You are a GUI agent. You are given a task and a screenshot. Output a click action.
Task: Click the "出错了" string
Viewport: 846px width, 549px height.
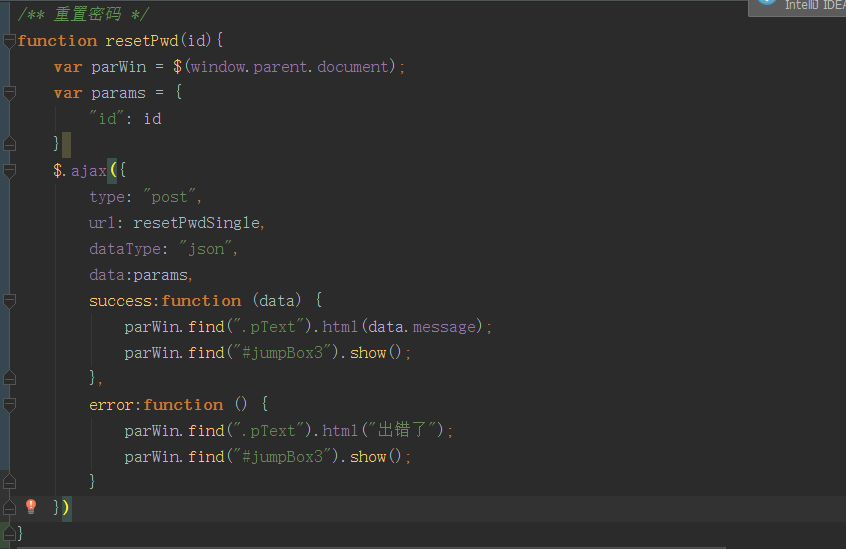tap(402, 430)
